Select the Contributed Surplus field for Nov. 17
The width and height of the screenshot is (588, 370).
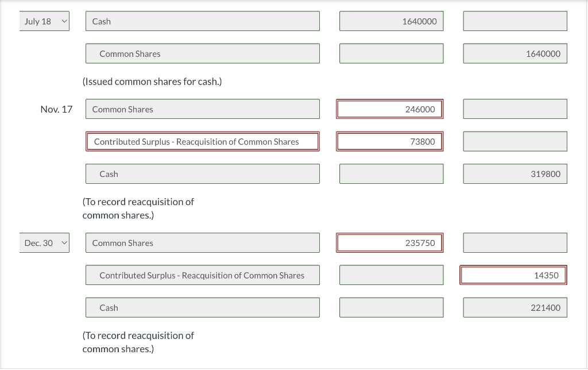pos(202,141)
